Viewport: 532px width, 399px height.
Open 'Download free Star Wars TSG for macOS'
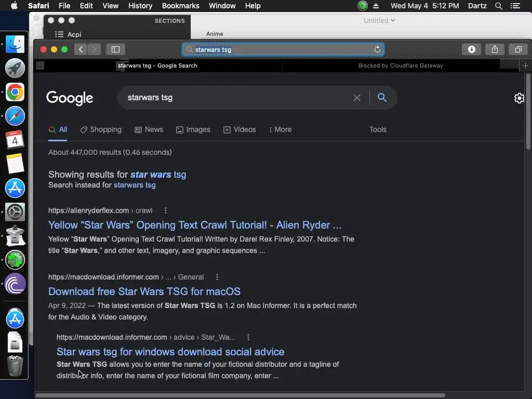[144, 291]
